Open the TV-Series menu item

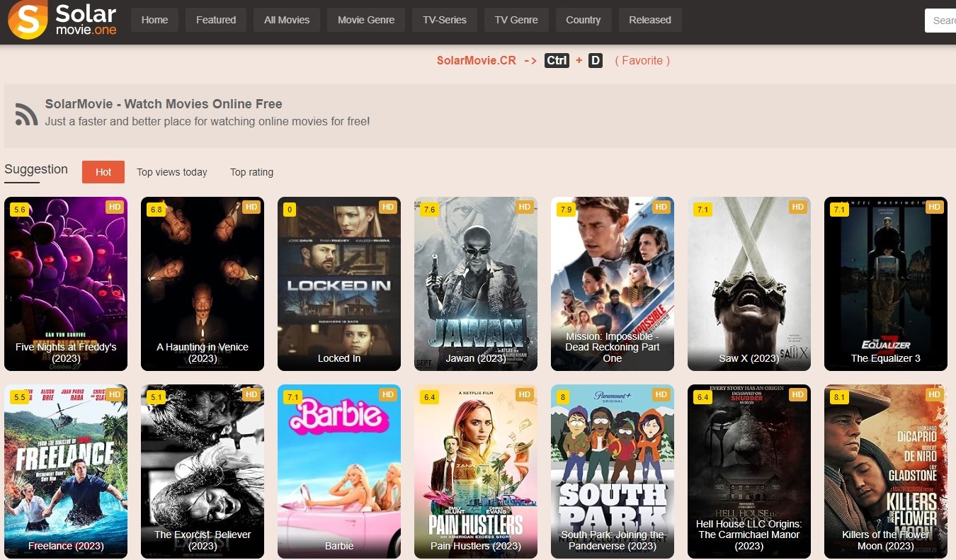pos(445,20)
